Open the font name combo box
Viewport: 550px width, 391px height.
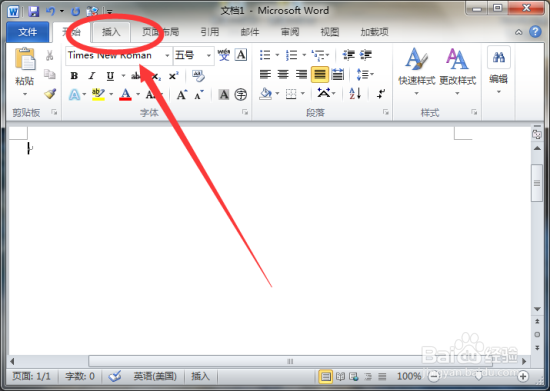coord(119,55)
